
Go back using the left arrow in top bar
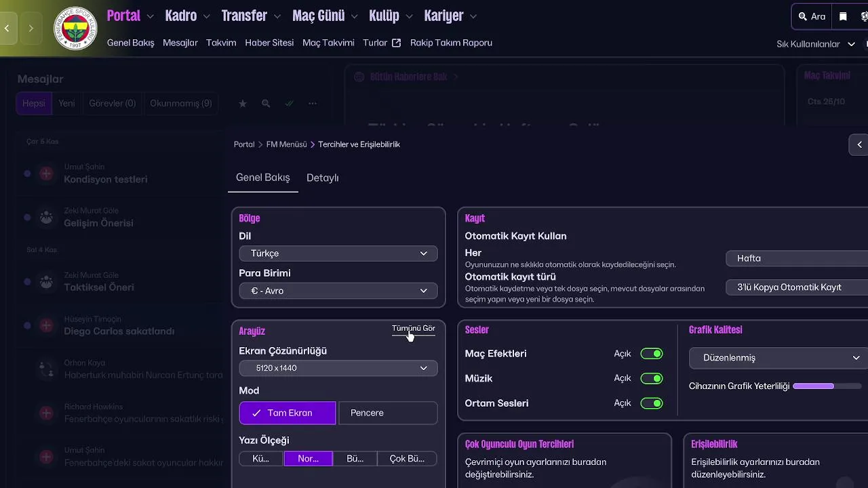(7, 28)
